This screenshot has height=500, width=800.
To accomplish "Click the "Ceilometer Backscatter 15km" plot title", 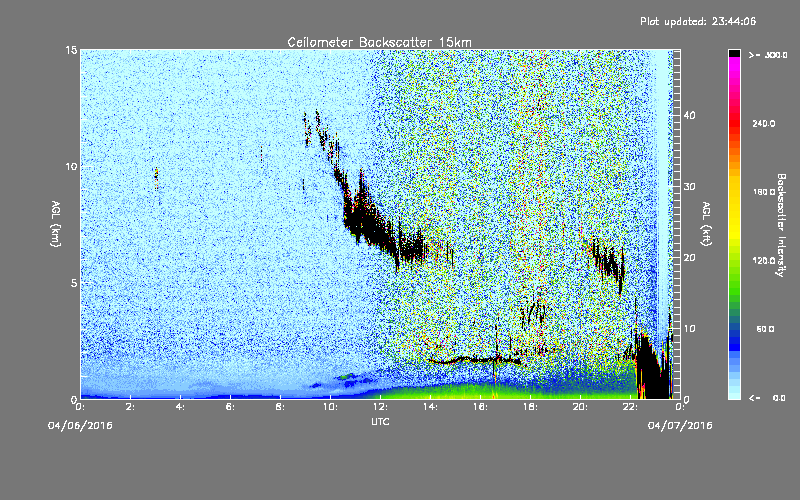I will click(x=379, y=42).
